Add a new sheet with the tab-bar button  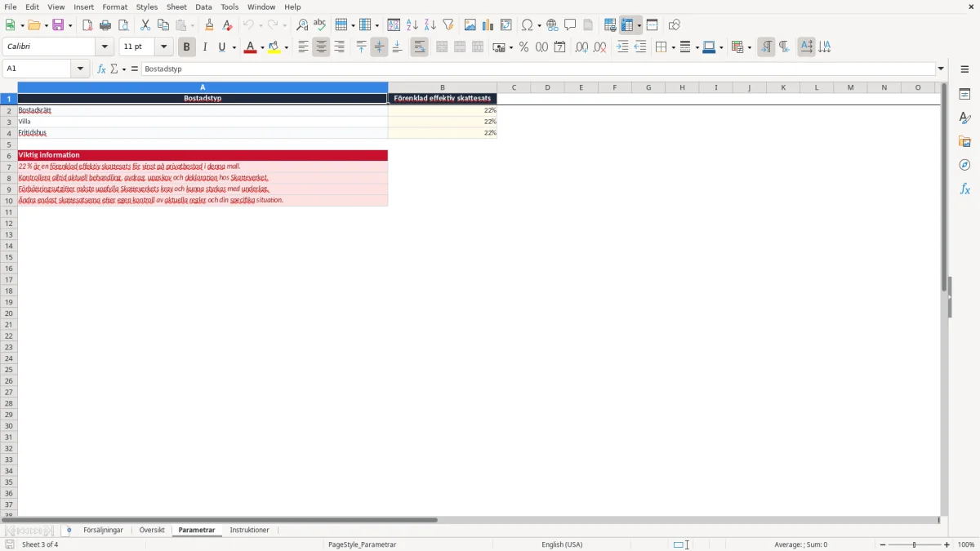pyautogui.click(x=69, y=531)
